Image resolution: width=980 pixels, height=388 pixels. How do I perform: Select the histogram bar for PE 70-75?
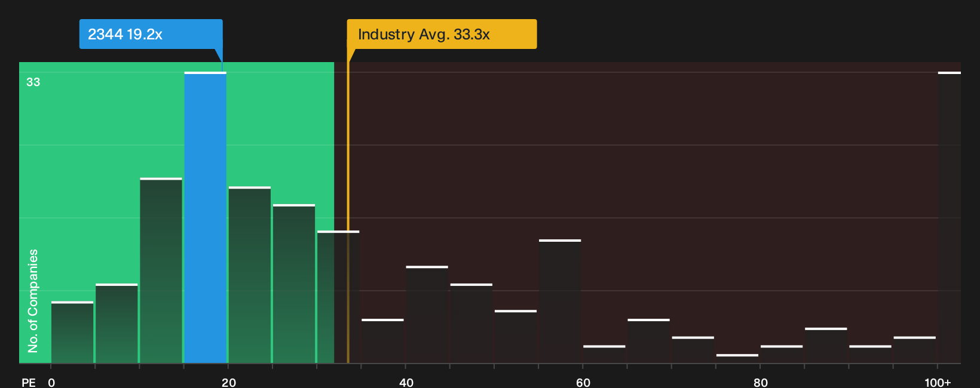[693, 350]
